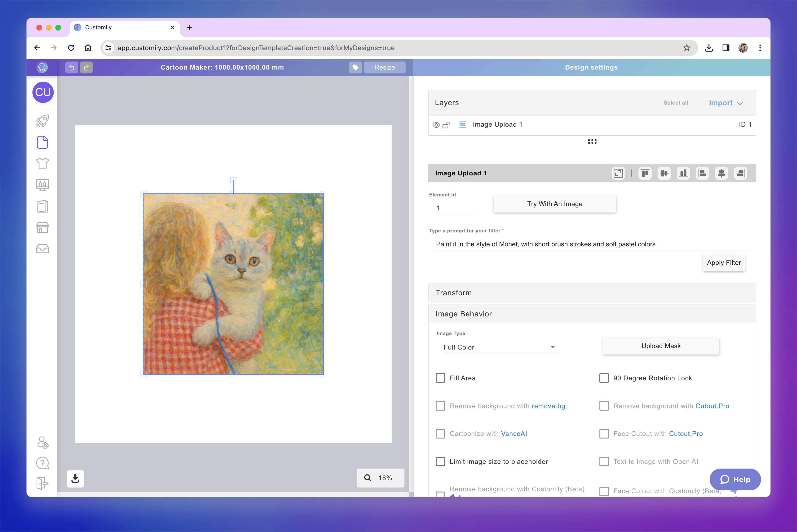Screen dimensions: 797x532
Task: Check Face Cutout with Customily (Beta)
Action: (604, 491)
